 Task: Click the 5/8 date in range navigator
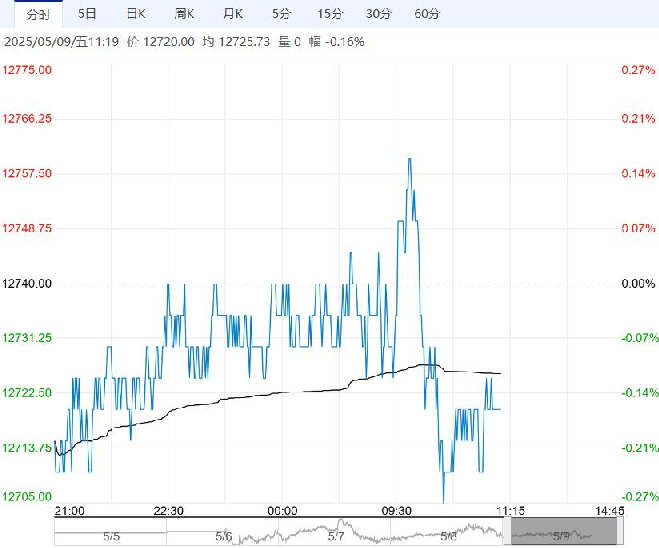click(x=448, y=536)
